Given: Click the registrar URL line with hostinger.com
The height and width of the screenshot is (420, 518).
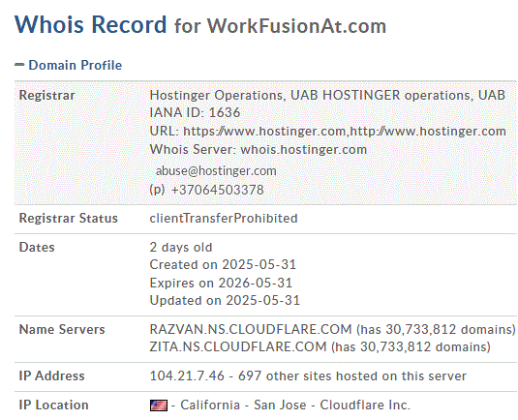Looking at the screenshot, I should point(327,131).
